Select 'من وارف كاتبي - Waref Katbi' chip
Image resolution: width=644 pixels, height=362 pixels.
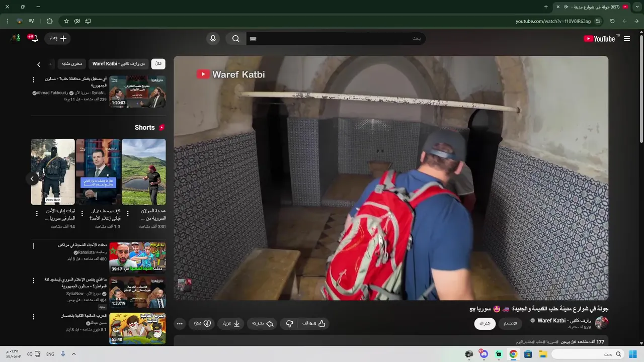(119, 64)
